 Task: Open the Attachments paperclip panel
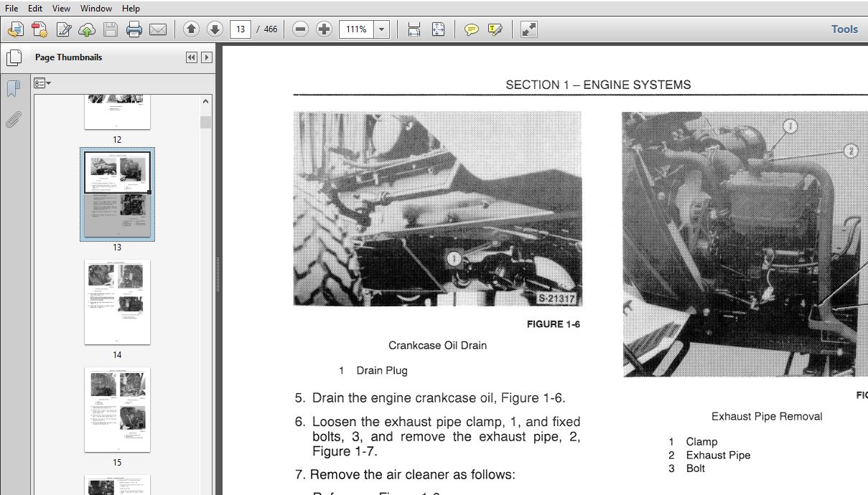[13, 119]
